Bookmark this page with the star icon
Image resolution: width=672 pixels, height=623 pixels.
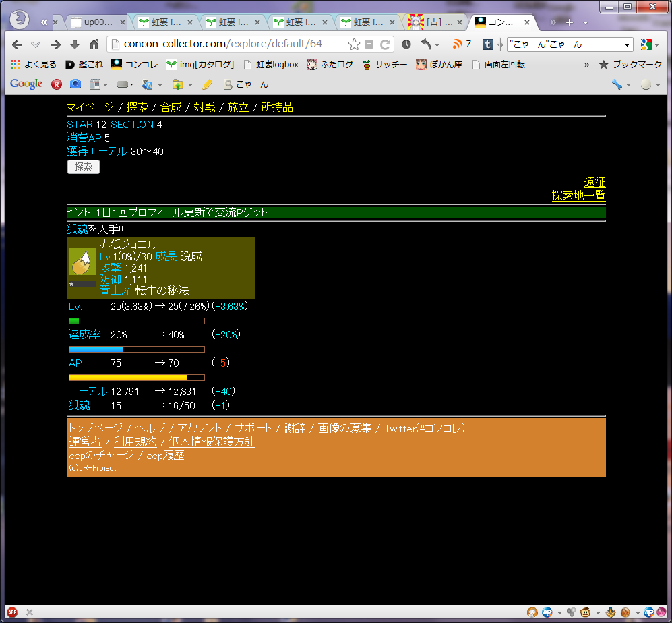coord(354,44)
